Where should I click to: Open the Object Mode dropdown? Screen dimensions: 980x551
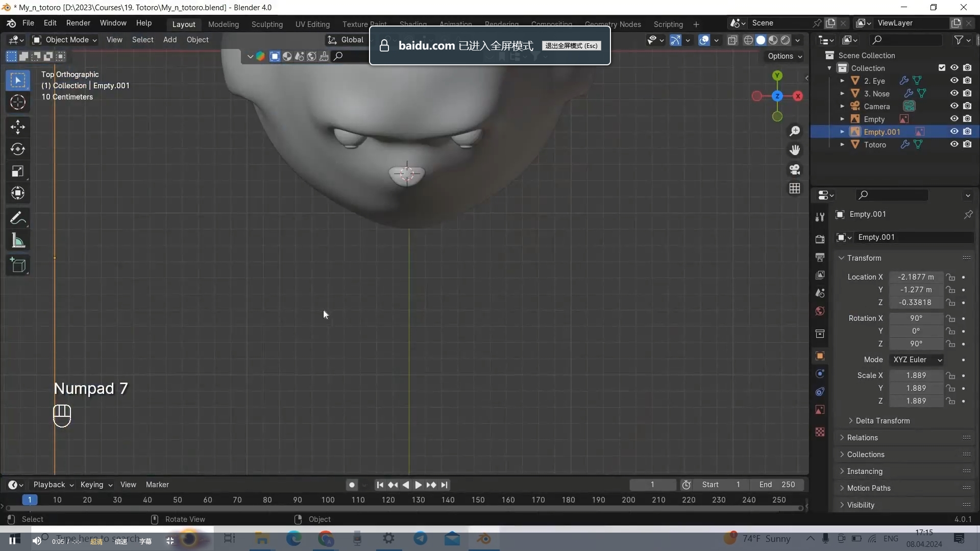click(64, 40)
